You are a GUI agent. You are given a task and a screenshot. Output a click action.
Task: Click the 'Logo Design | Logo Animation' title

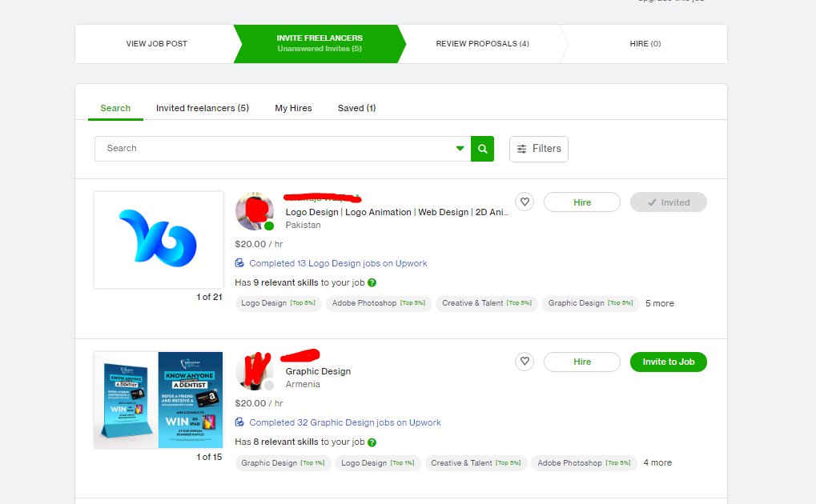396,212
